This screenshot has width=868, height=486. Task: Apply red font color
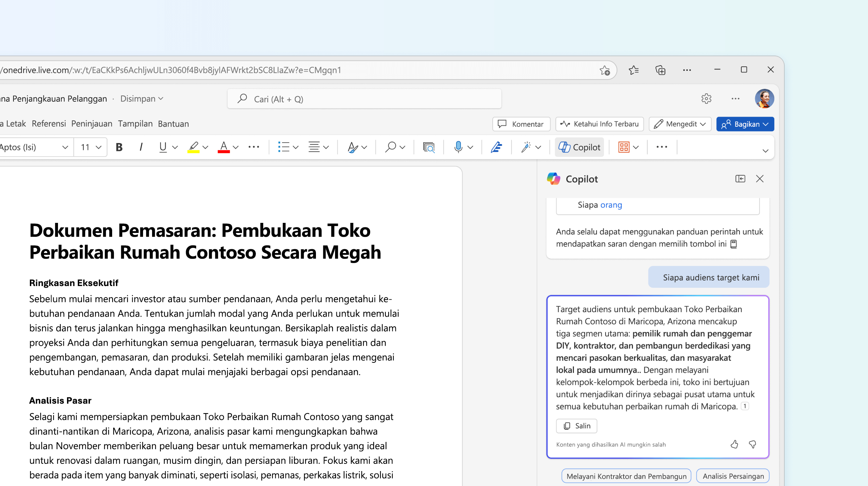click(224, 147)
